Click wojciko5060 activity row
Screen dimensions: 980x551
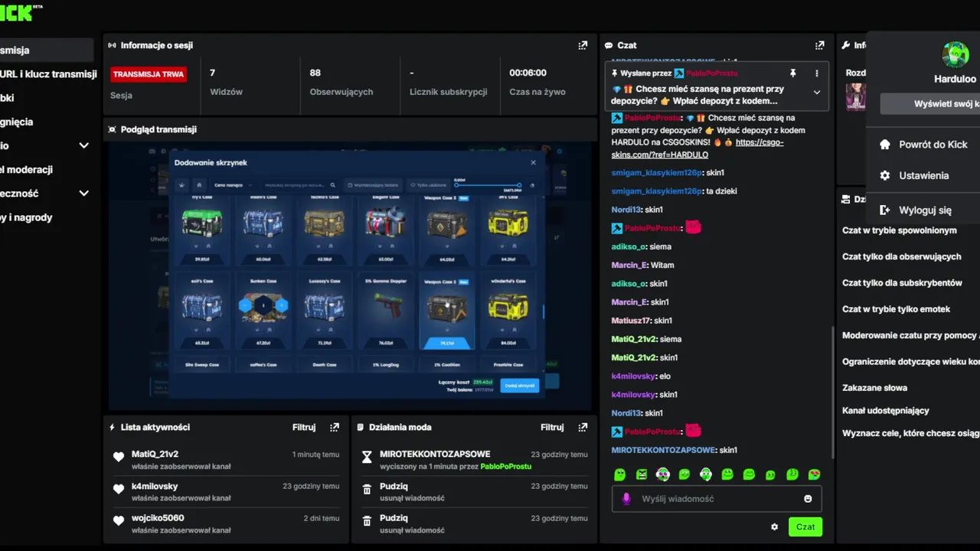coord(226,523)
